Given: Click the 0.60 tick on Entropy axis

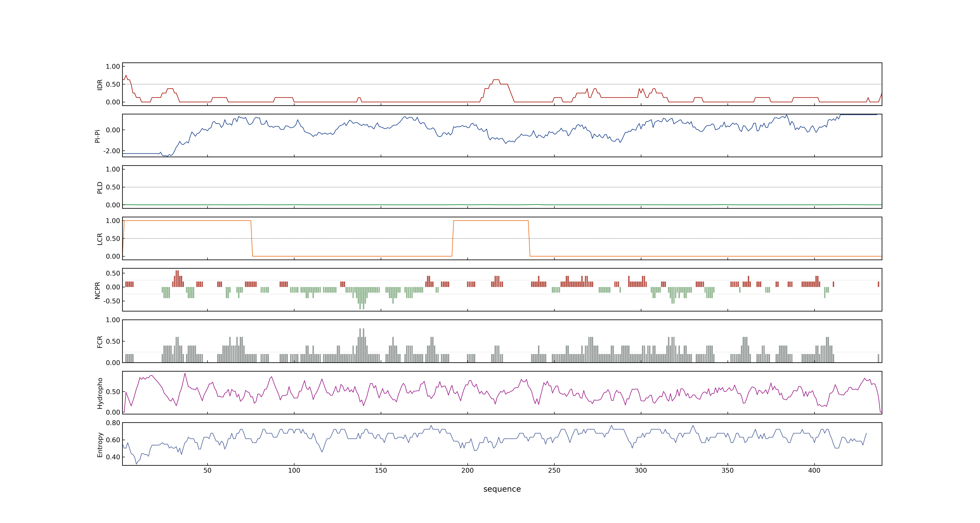Looking at the screenshot, I should 113,440.
